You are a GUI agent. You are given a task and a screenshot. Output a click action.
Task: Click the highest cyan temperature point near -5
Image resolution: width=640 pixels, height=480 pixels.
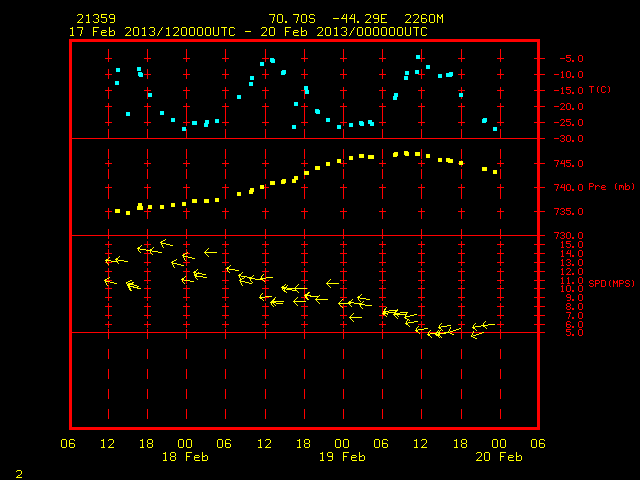pos(418,57)
